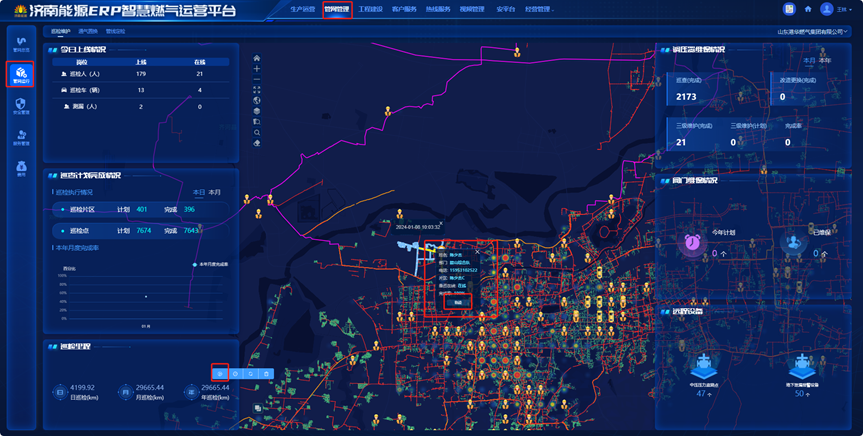Click the round blue icon left of header home

pyautogui.click(x=789, y=9)
